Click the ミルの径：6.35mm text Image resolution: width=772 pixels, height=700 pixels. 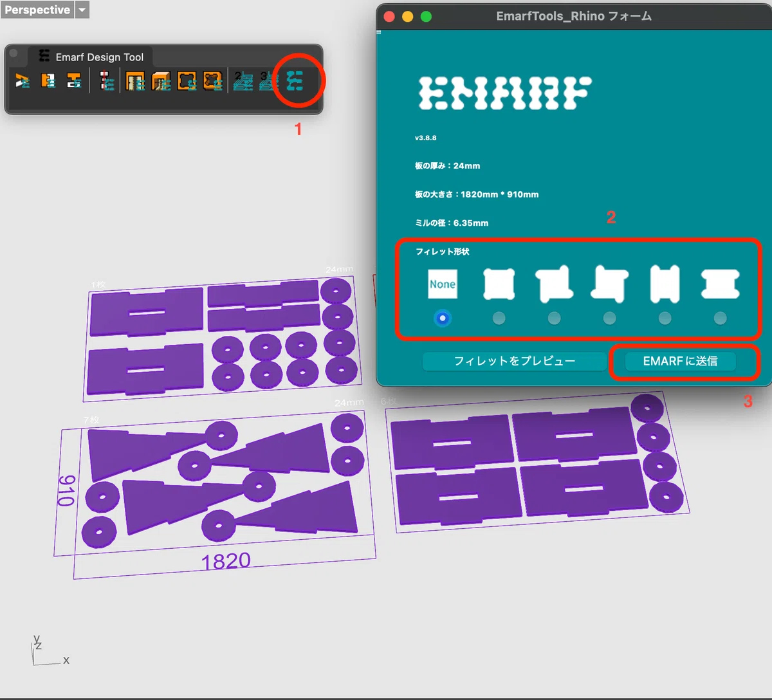pyautogui.click(x=451, y=223)
